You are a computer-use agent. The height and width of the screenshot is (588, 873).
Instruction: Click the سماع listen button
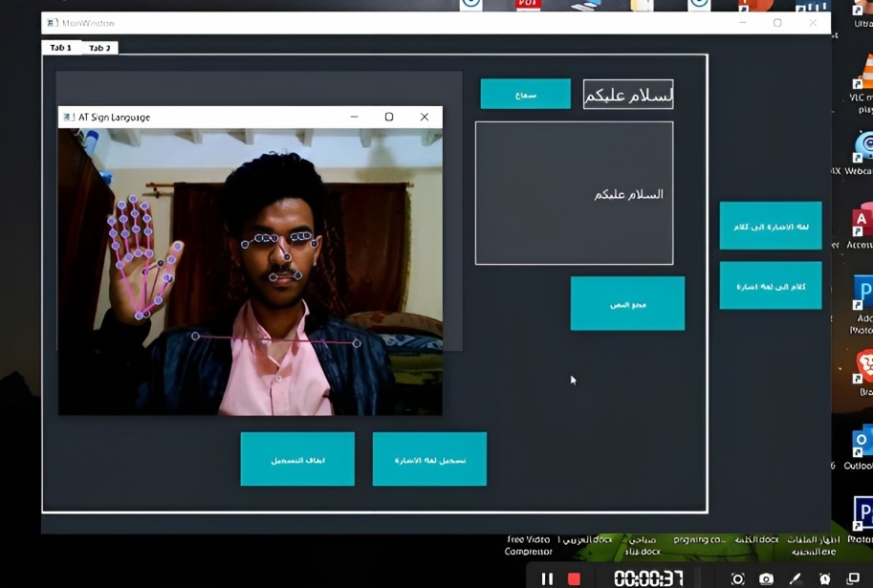(526, 94)
